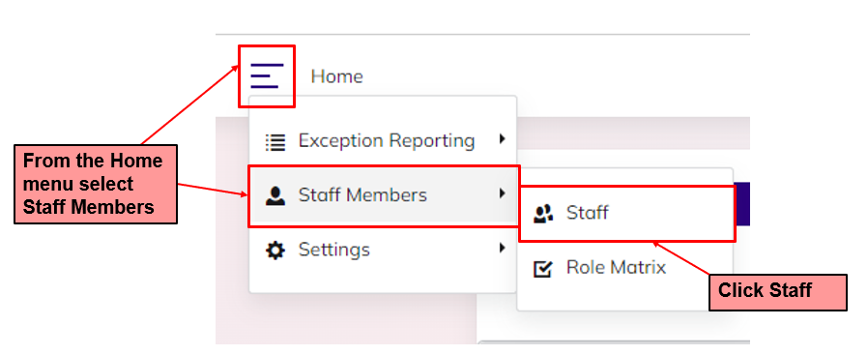Click the Settings gear icon
Viewport: 868px width, 355px height.
point(275,251)
